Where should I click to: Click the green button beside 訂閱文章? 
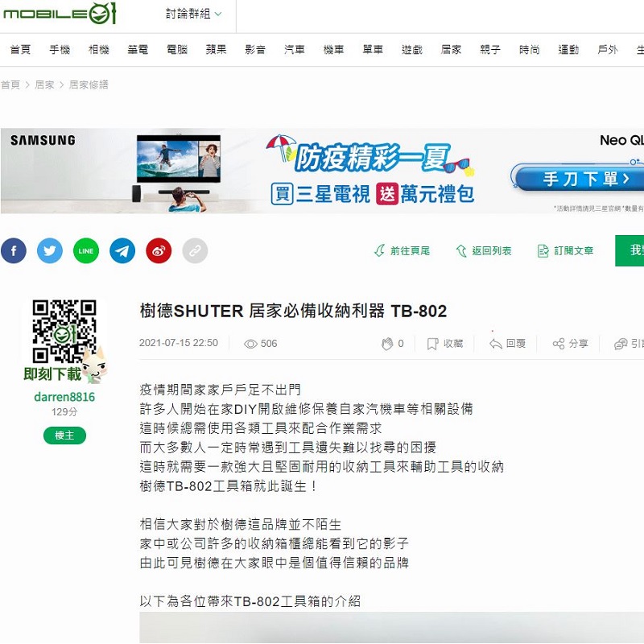tap(630, 250)
